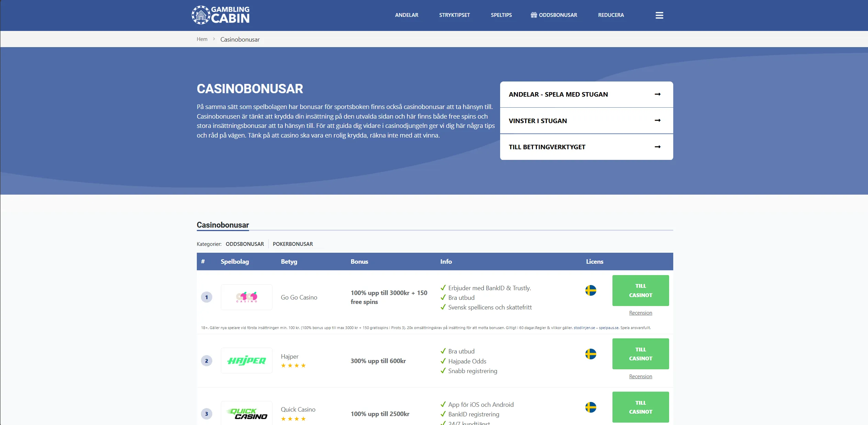
Task: Open the Speltips menu item
Action: pyautogui.click(x=501, y=15)
